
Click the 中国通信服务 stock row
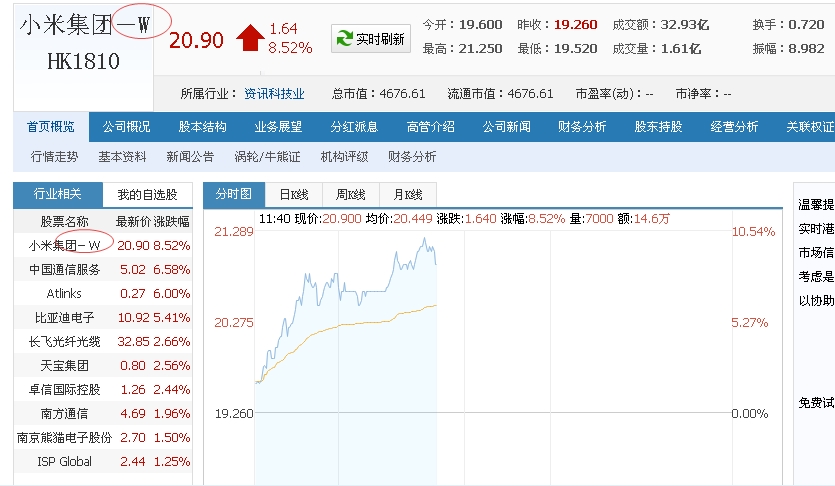coord(103,269)
